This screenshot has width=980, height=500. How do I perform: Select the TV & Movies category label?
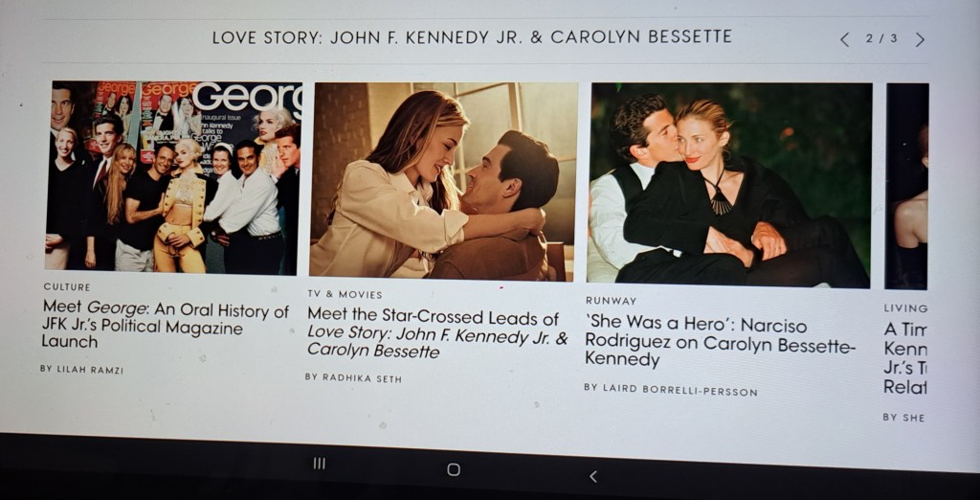pyautogui.click(x=345, y=294)
